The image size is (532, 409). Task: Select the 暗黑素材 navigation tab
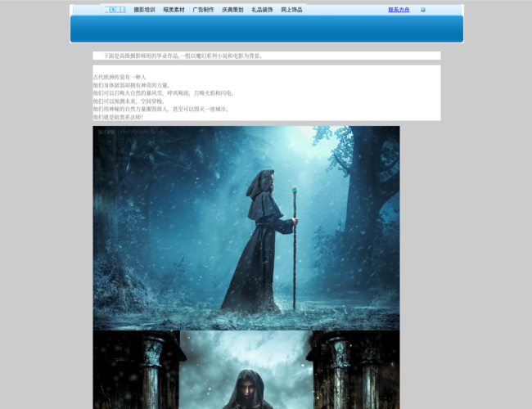[x=174, y=10]
